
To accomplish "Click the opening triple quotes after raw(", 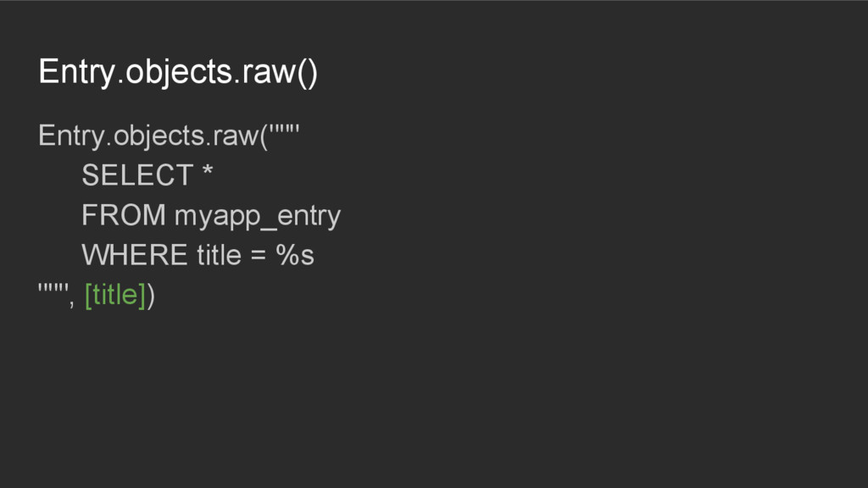I will click(284, 130).
